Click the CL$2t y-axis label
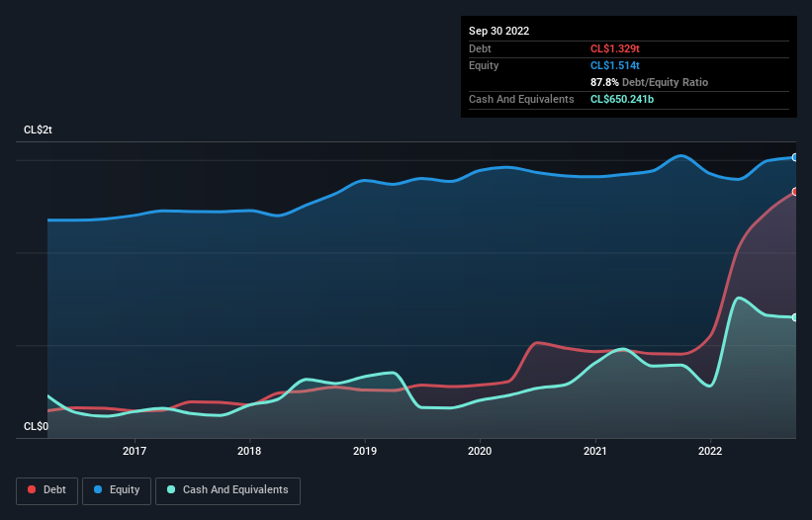812x520 pixels. pyautogui.click(x=39, y=130)
